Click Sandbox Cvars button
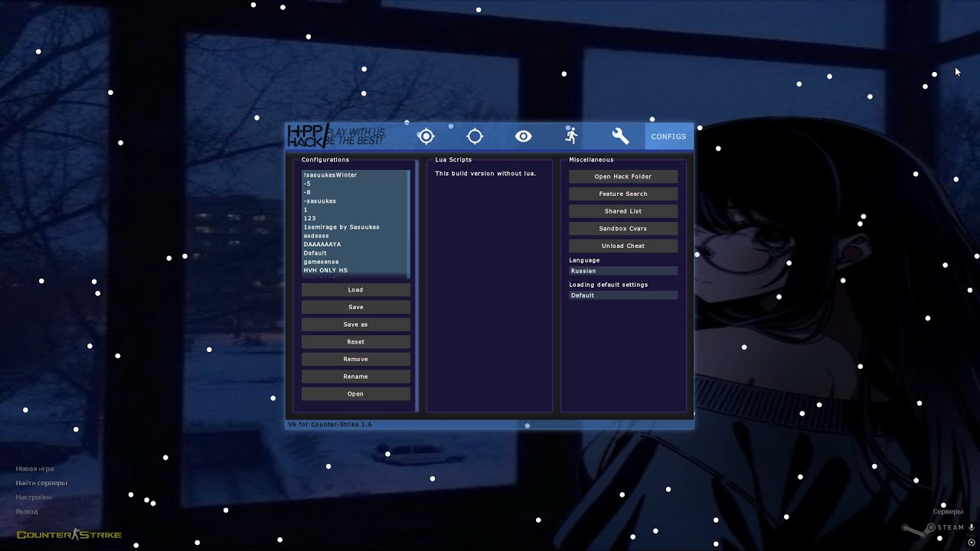 pos(623,229)
